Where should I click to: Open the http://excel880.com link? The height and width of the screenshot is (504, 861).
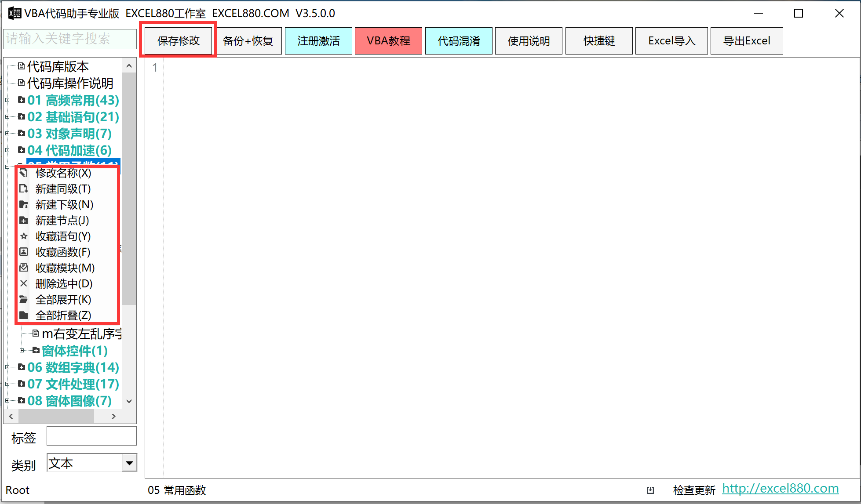tap(780, 489)
